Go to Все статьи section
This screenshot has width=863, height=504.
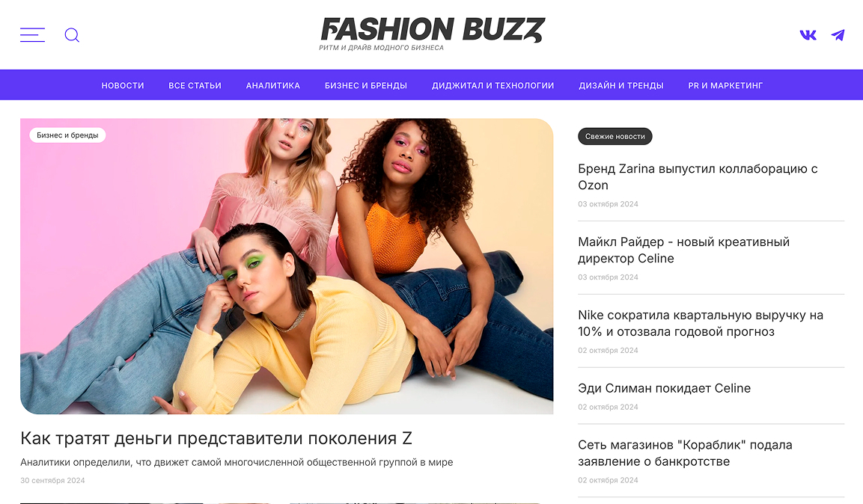point(195,85)
